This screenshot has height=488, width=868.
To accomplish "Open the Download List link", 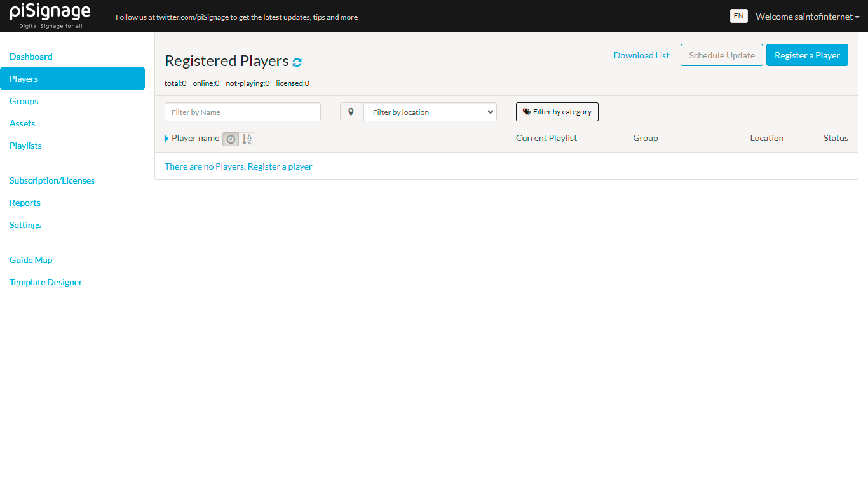I will [641, 55].
